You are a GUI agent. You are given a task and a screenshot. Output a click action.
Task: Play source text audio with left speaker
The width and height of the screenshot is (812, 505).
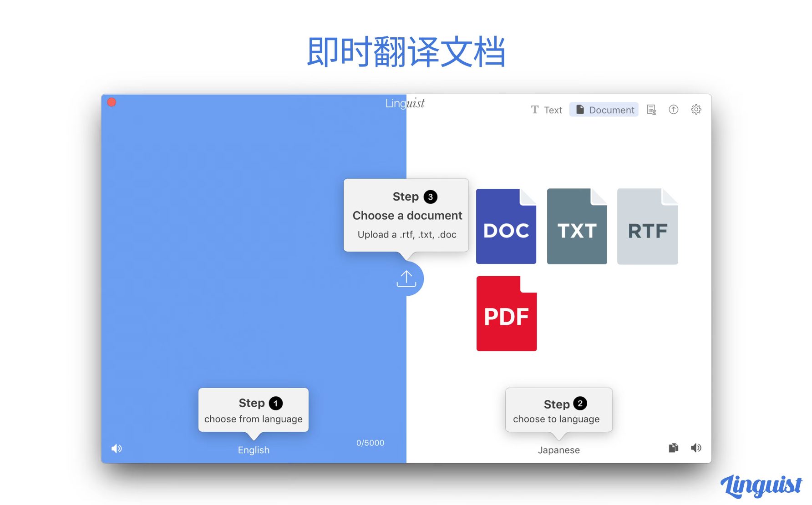[117, 449]
